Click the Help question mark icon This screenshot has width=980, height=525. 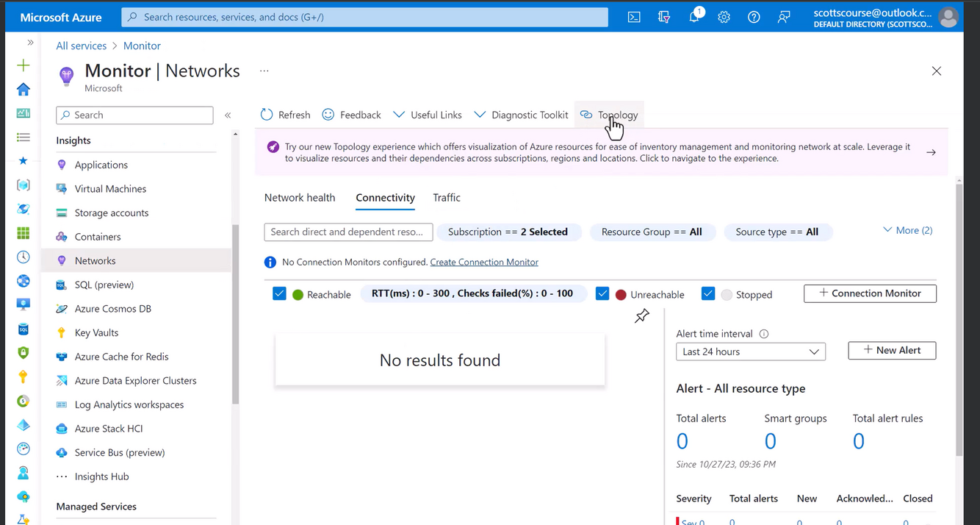754,17
